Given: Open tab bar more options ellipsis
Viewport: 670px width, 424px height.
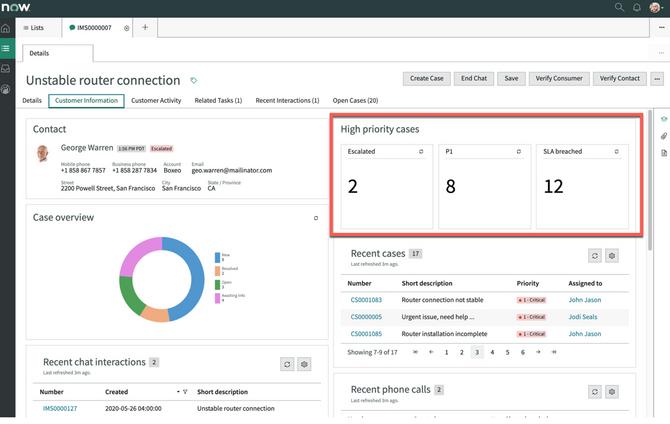Looking at the screenshot, I should coord(661,27).
